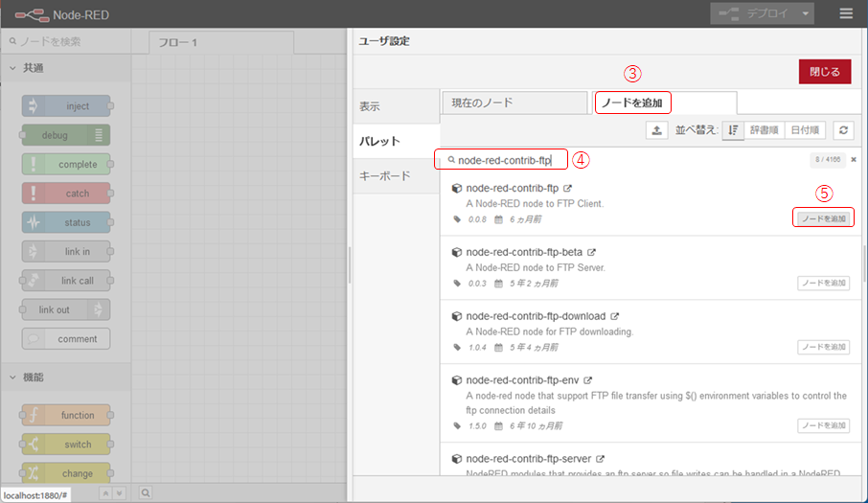868x503 pixels.
Task: Select 日付順 sort option
Action: (x=803, y=131)
